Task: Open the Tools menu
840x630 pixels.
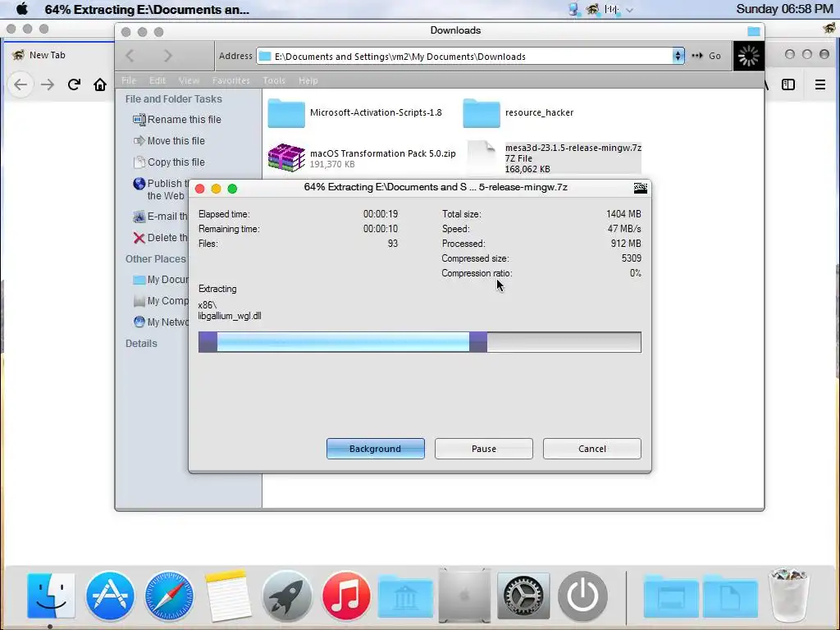Action: click(x=274, y=80)
